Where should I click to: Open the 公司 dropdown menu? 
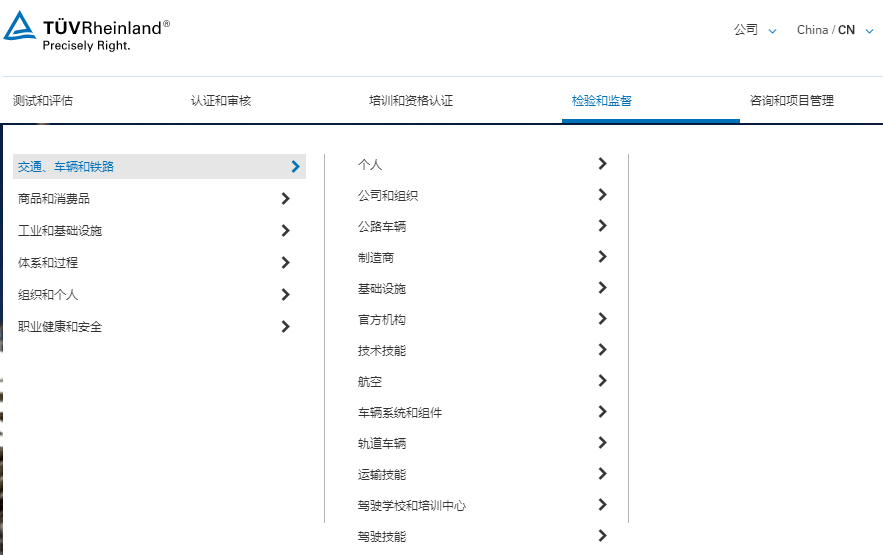(755, 30)
